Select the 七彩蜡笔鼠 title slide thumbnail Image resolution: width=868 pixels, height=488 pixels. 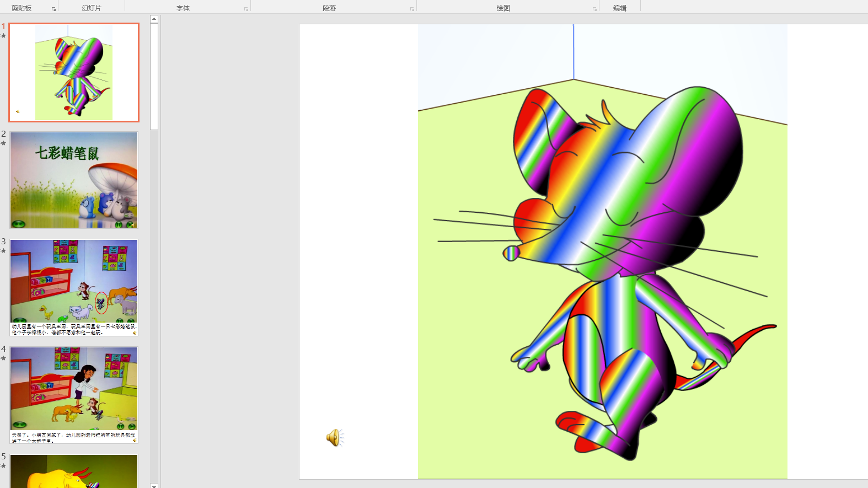[x=74, y=180]
